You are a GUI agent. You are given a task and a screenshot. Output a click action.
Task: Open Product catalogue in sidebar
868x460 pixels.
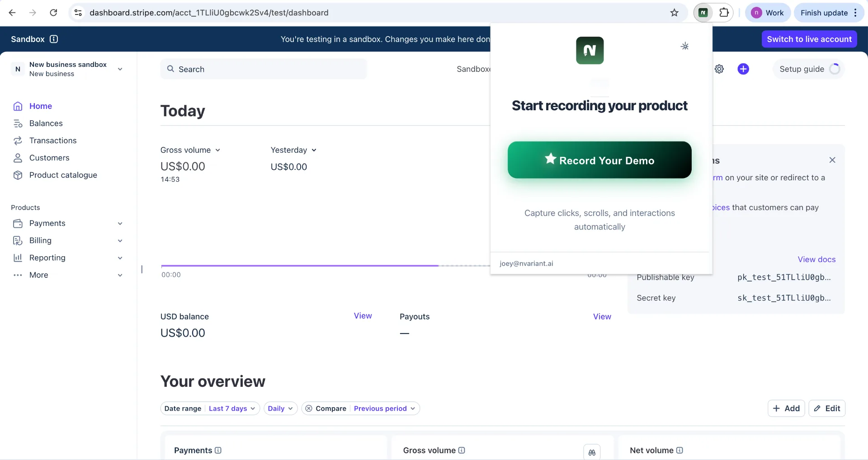pyautogui.click(x=63, y=175)
